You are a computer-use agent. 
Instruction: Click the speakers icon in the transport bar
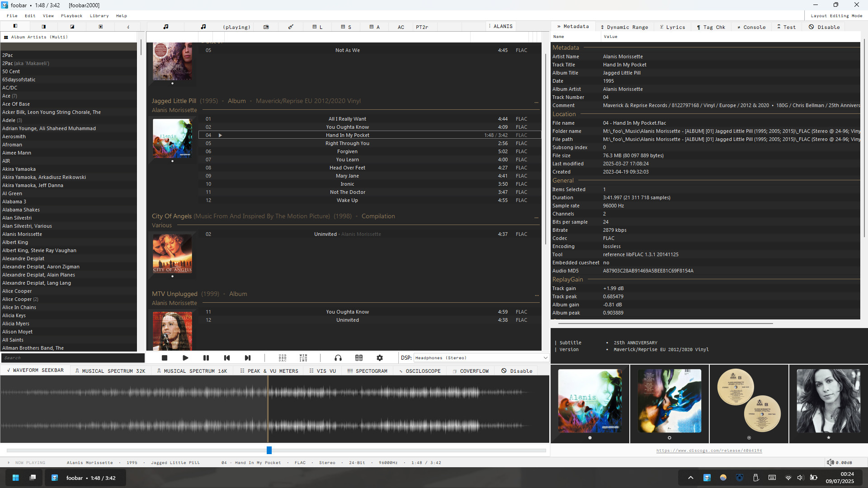pos(359,358)
